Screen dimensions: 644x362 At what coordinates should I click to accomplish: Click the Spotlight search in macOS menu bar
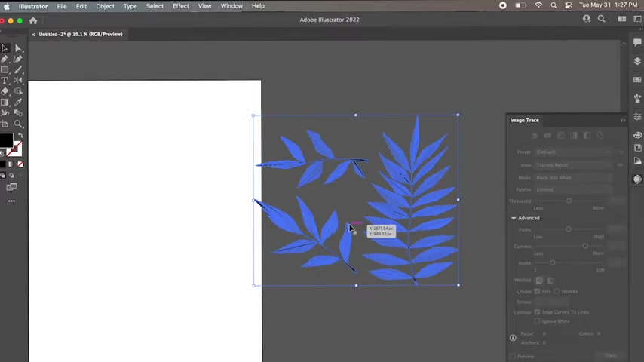click(x=554, y=6)
